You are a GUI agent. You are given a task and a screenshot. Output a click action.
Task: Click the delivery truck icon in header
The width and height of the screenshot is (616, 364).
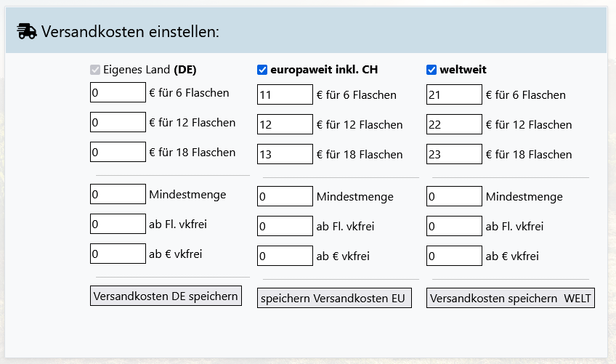tap(26, 31)
